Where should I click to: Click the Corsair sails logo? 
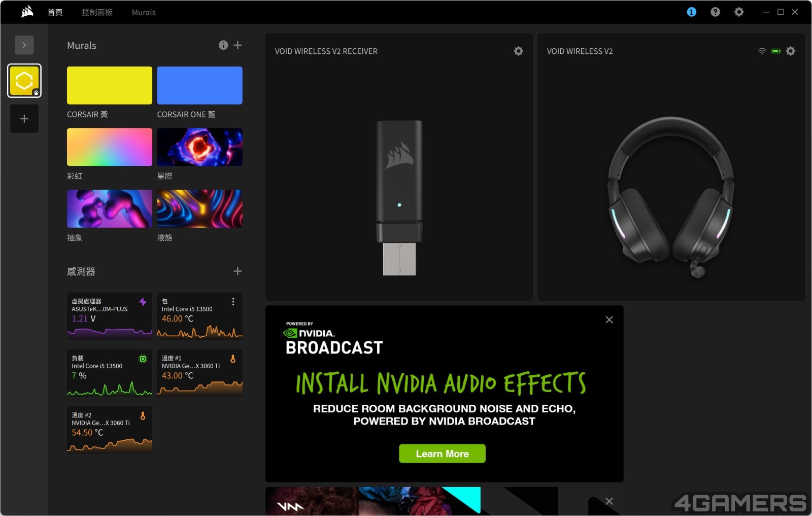click(x=27, y=12)
